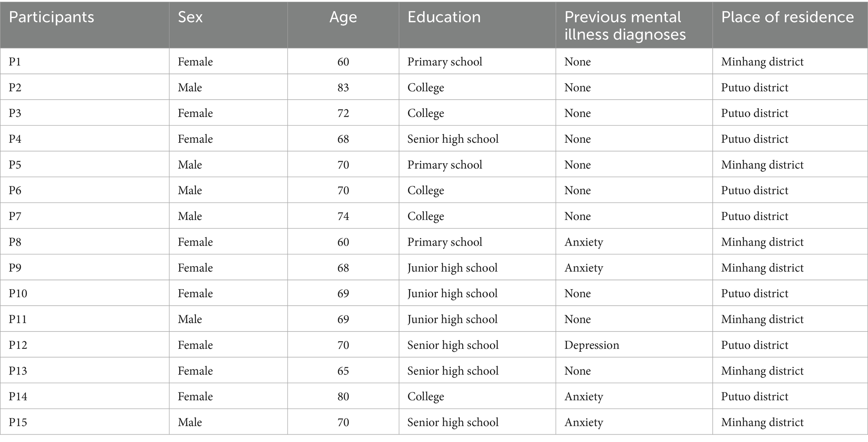This screenshot has height=442, width=868.
Task: Click the P8 participant cell
Action: (x=15, y=242)
